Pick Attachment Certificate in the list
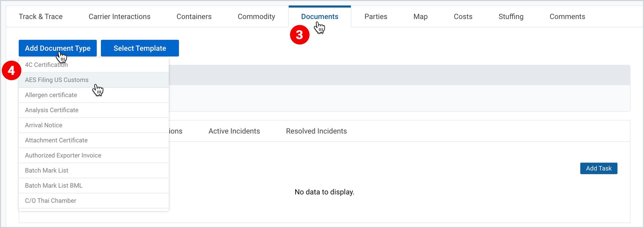 (x=94, y=140)
